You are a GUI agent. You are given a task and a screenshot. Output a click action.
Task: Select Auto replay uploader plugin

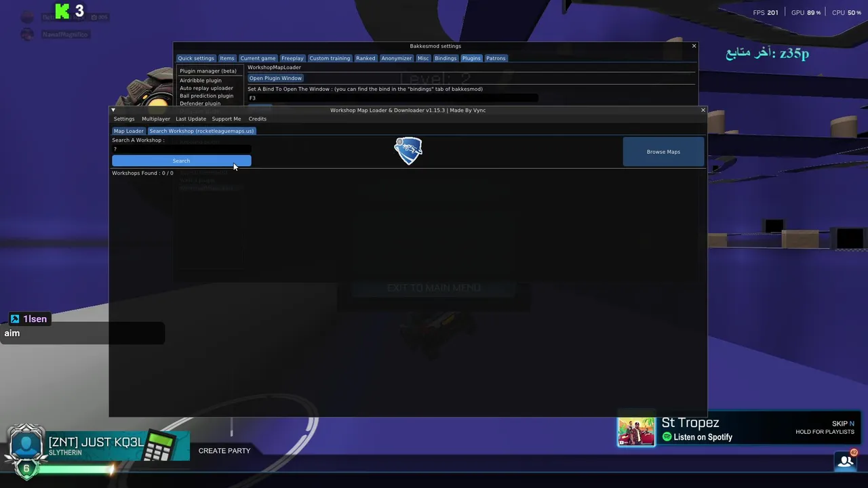[206, 88]
